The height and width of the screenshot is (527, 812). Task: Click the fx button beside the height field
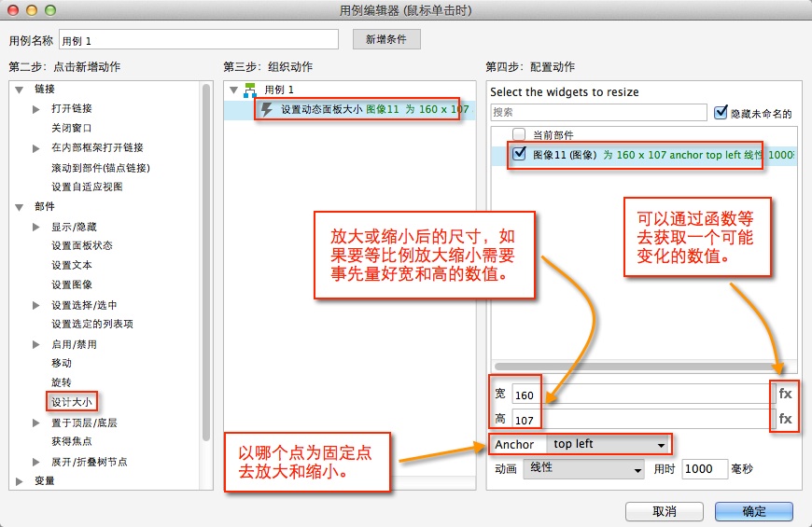point(785,419)
